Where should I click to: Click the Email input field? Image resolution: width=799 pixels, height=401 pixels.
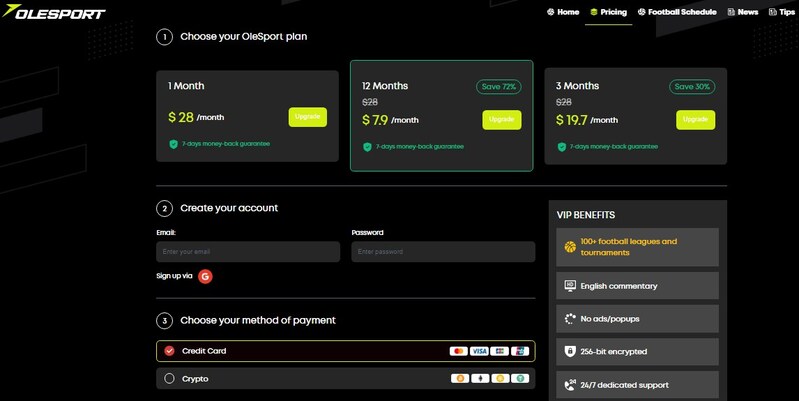pos(248,252)
